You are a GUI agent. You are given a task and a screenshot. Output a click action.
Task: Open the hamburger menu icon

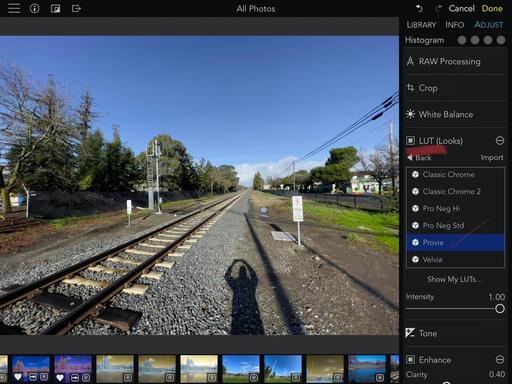(x=14, y=8)
